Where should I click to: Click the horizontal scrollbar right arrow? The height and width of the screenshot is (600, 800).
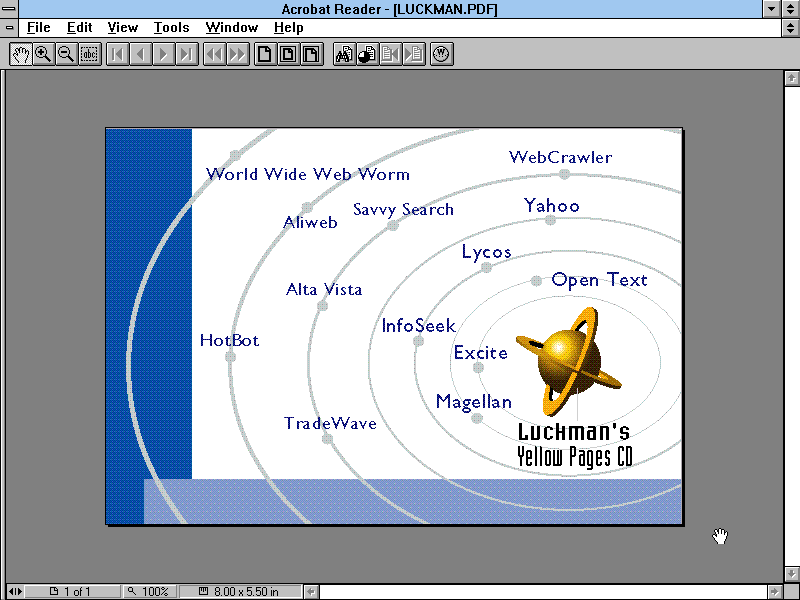coord(774,592)
